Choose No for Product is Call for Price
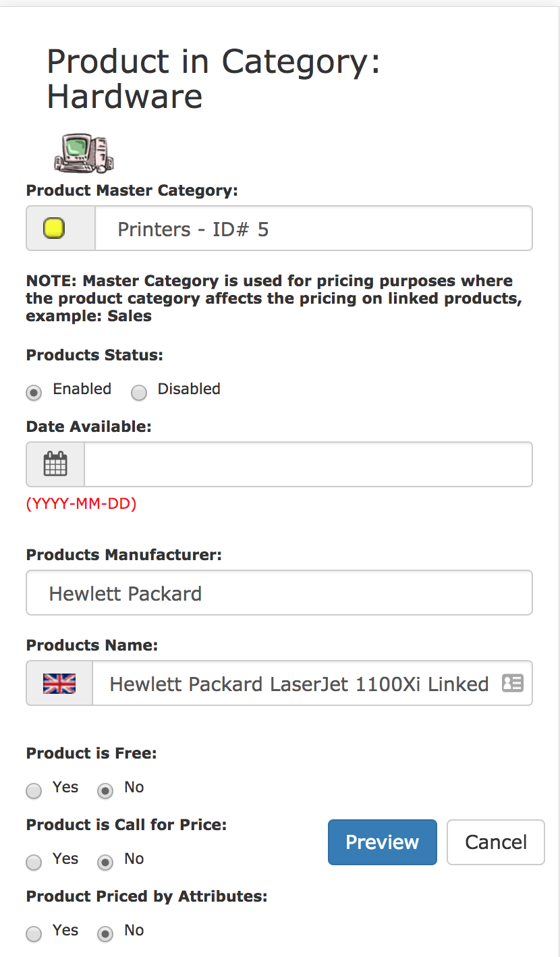 tap(105, 863)
